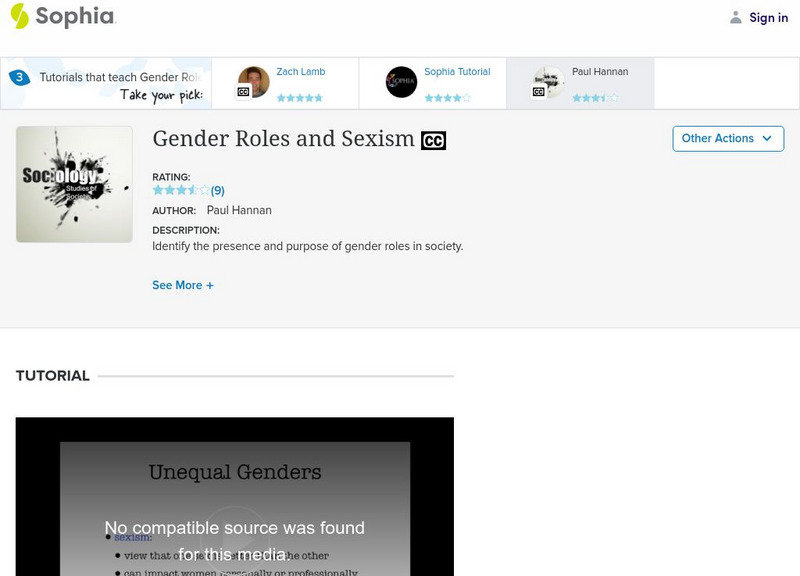Click author name Paul Hannan

[239, 210]
